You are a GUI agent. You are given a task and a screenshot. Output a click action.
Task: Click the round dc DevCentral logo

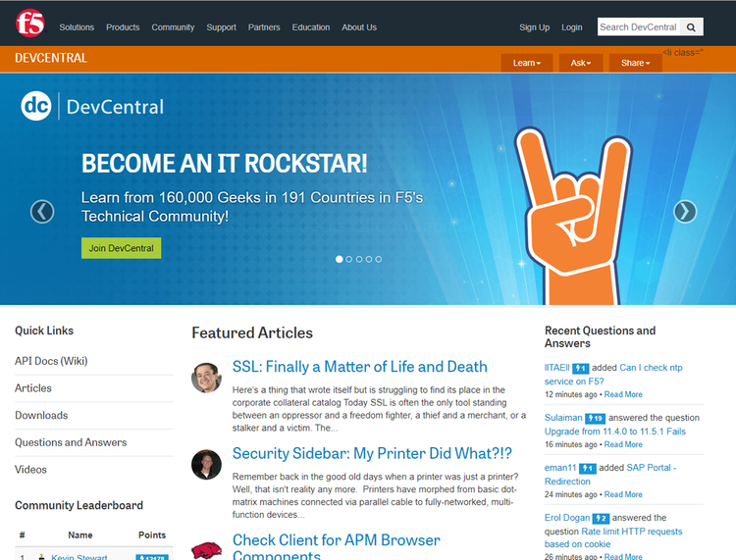click(36, 106)
